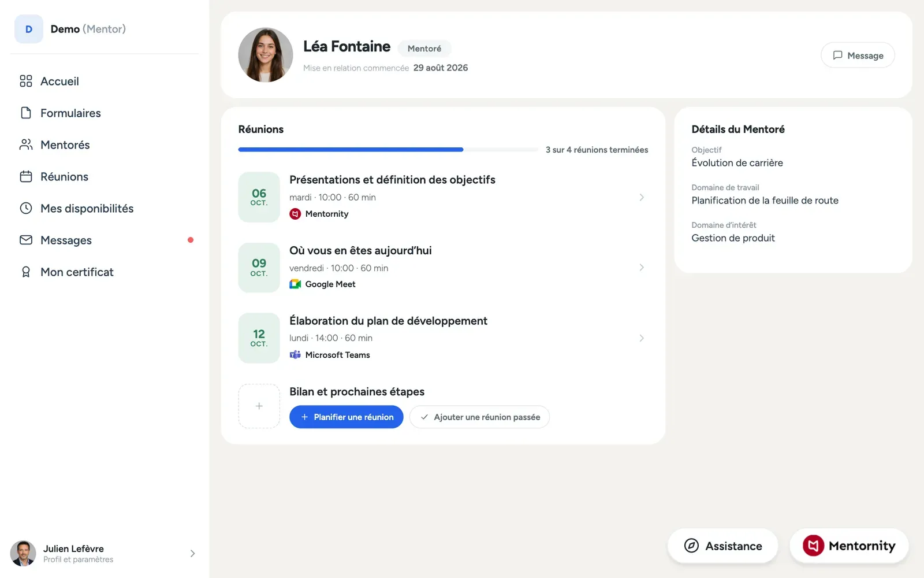Viewport: 924px width, 578px height.
Task: Click the Accueil grid icon
Action: pos(26,81)
